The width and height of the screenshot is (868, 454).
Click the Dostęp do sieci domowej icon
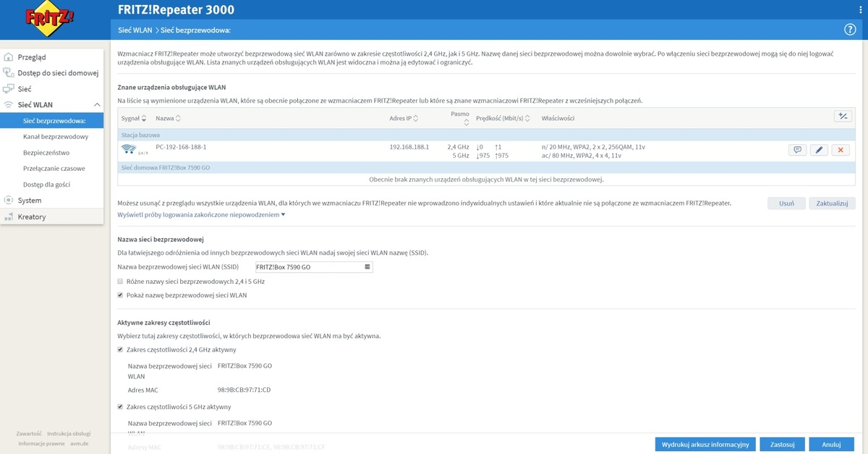click(9, 73)
